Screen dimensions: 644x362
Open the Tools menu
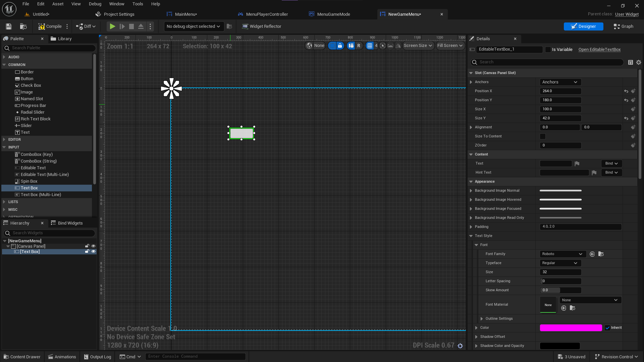point(138,4)
